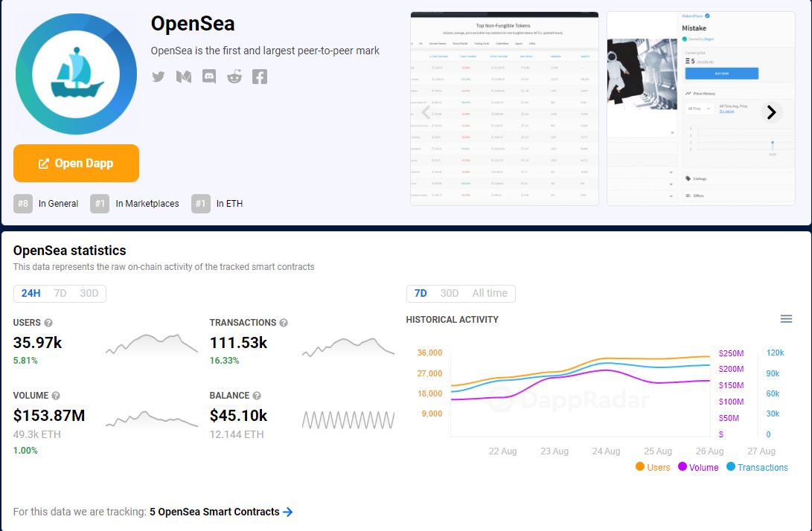Switch statistics to 7D
Screen dimensions: 812x531
[x=60, y=294]
